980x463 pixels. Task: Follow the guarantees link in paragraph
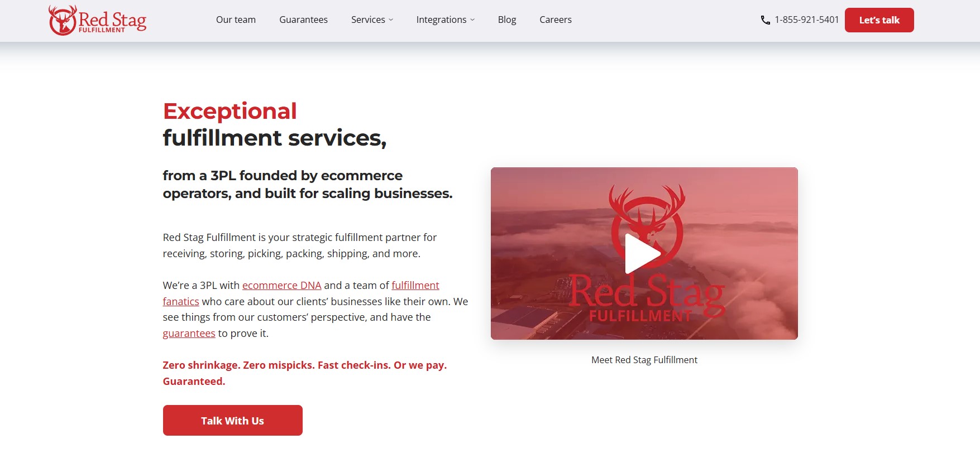pos(189,334)
